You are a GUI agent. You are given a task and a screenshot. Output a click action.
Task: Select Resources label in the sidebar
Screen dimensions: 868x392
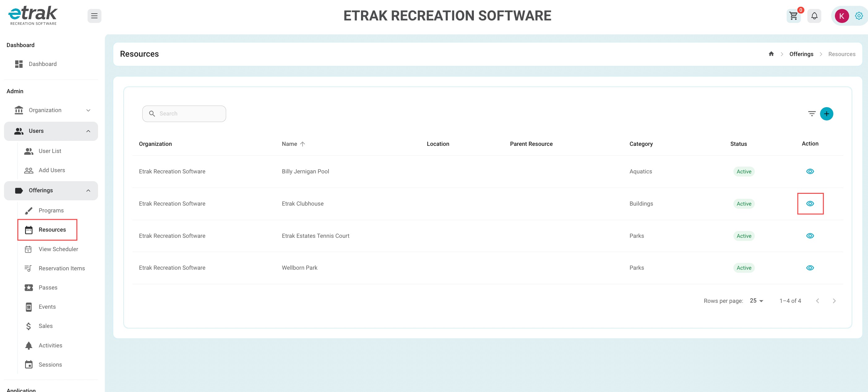pyautogui.click(x=52, y=230)
